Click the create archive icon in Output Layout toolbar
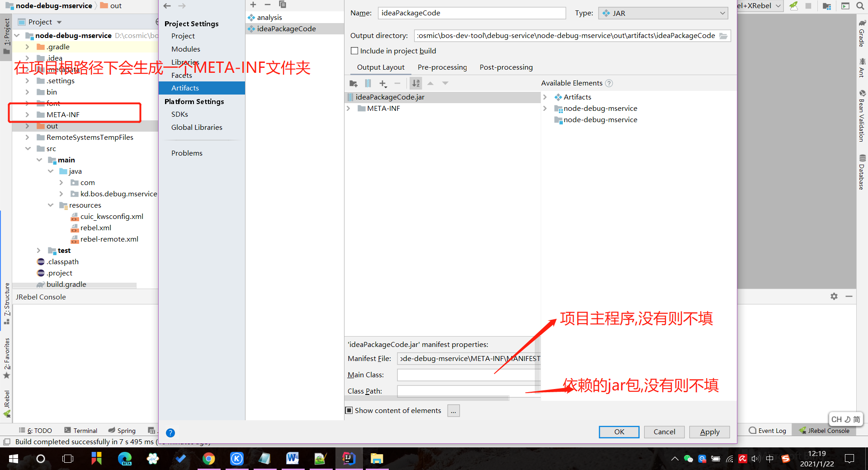Image resolution: width=868 pixels, height=470 pixels. tap(368, 83)
